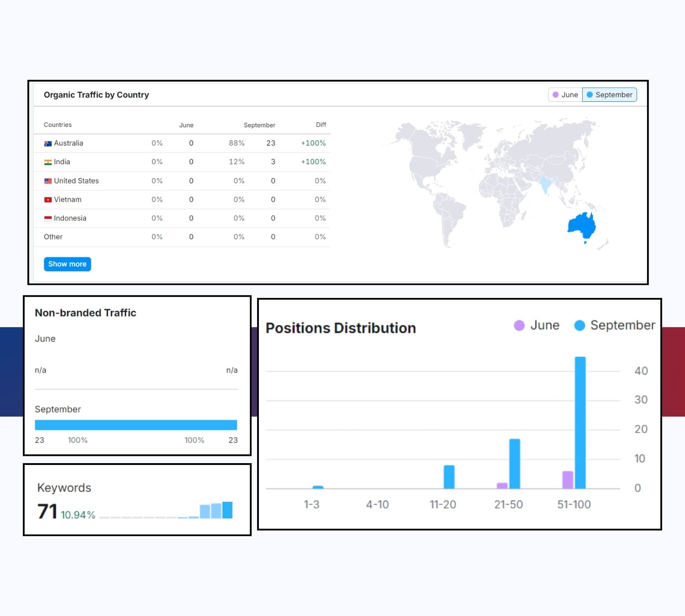Select Australia on the world map
Viewport: 685px width, 616px height.
pos(582,225)
